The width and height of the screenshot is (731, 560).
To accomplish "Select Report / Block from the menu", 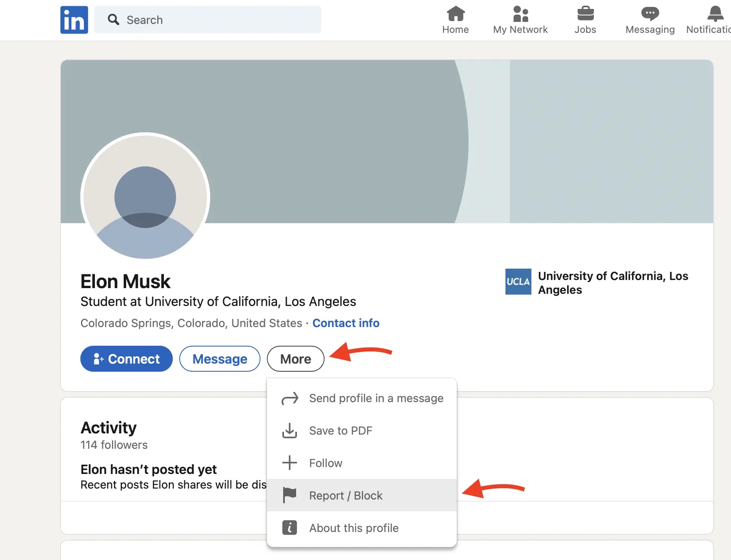I will click(346, 495).
